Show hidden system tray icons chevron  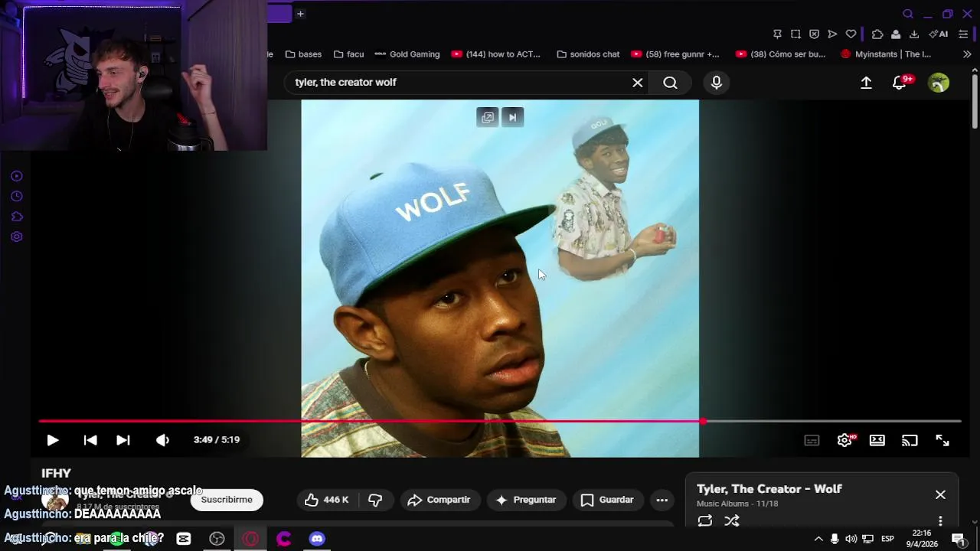point(818,539)
